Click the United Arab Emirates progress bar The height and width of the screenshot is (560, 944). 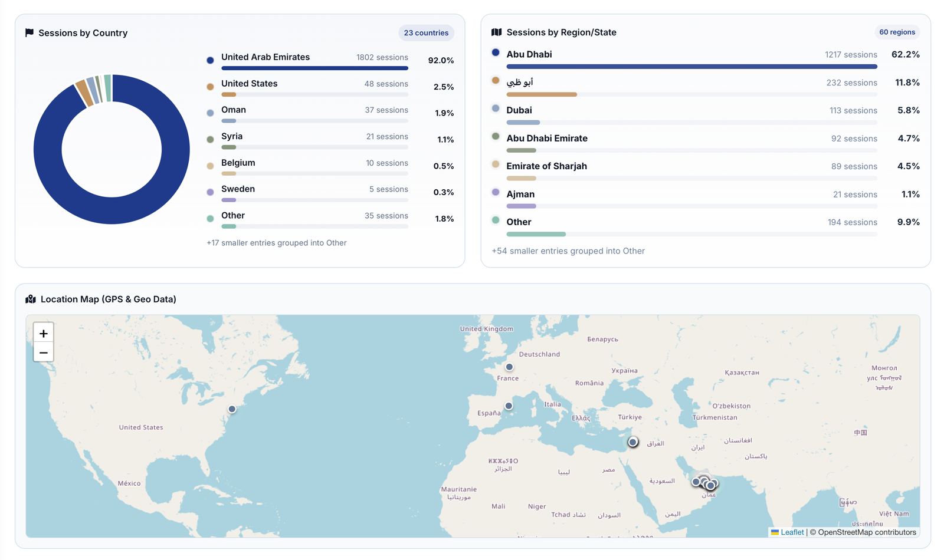click(314, 68)
